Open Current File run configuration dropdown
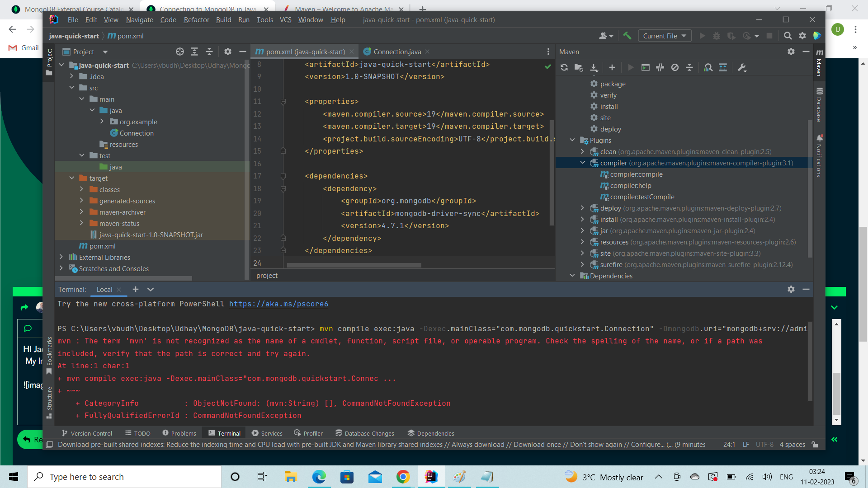Viewport: 868px width, 488px height. click(665, 36)
